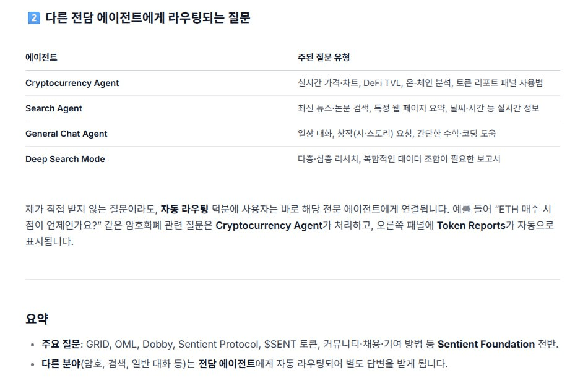Click the 다층·심층 리서치 description cell
Viewport: 588px width, 378px height.
click(399, 159)
